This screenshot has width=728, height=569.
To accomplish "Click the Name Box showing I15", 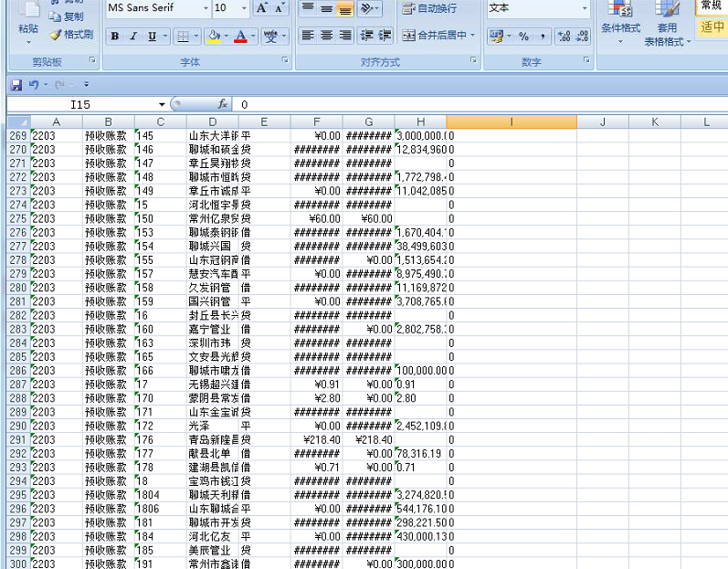I will (x=80, y=104).
